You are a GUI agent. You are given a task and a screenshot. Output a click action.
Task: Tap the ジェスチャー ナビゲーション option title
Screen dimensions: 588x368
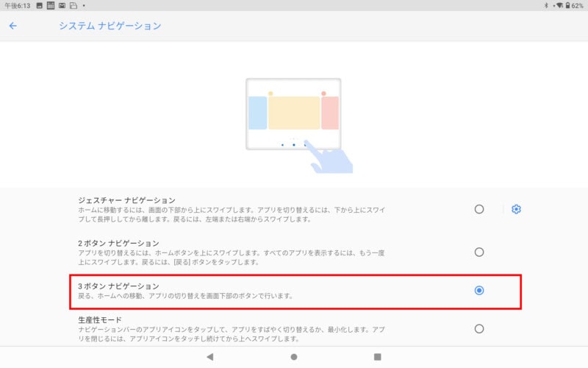126,200
